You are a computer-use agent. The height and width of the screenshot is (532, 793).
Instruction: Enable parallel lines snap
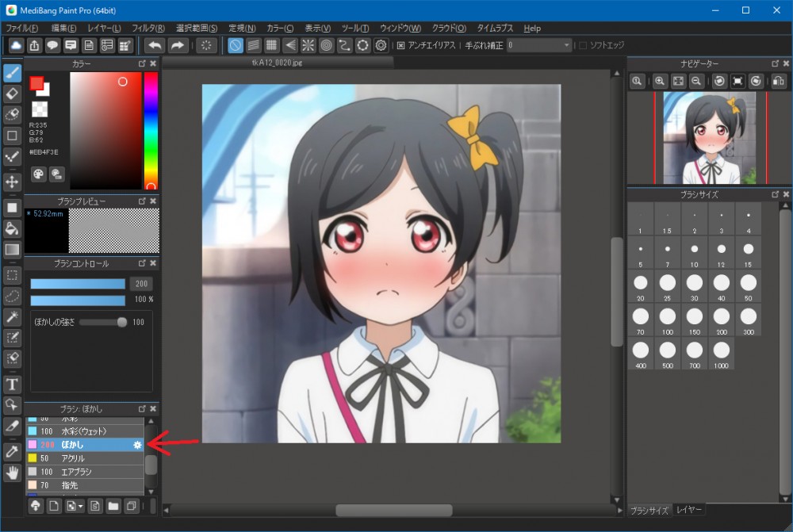click(254, 45)
